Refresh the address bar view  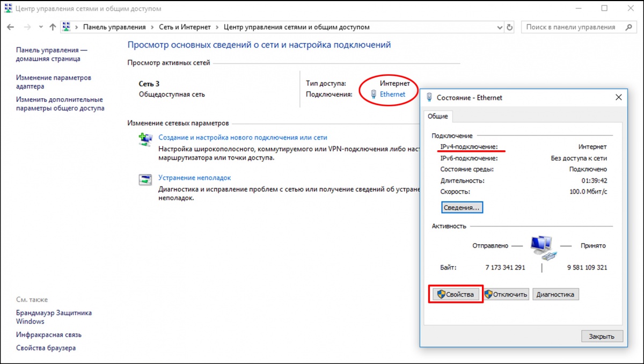tap(510, 27)
